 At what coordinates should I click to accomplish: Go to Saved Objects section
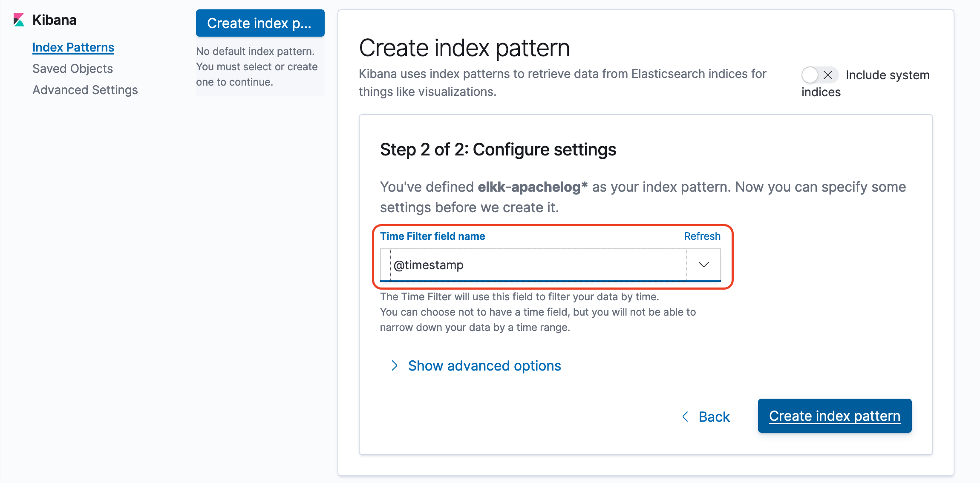(72, 69)
